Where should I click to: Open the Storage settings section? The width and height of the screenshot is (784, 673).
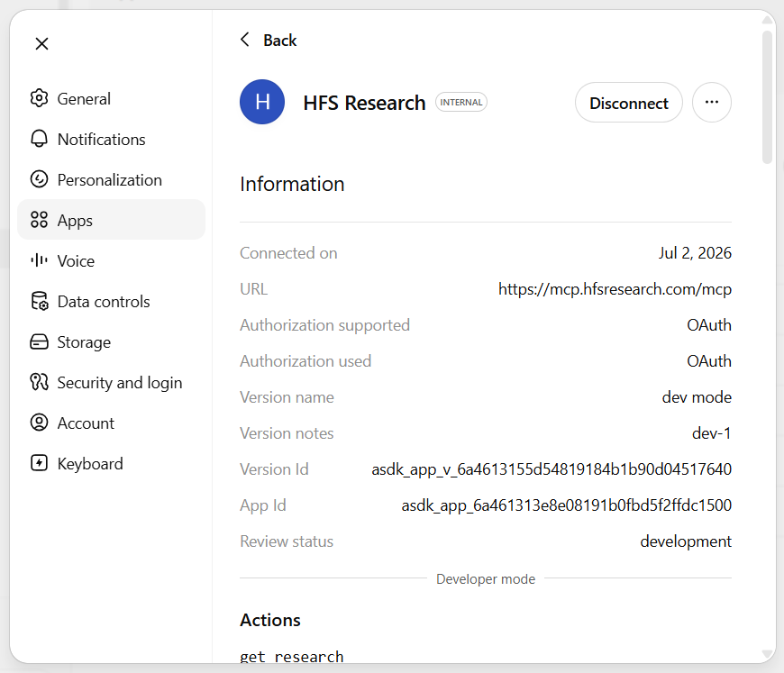coord(111,342)
